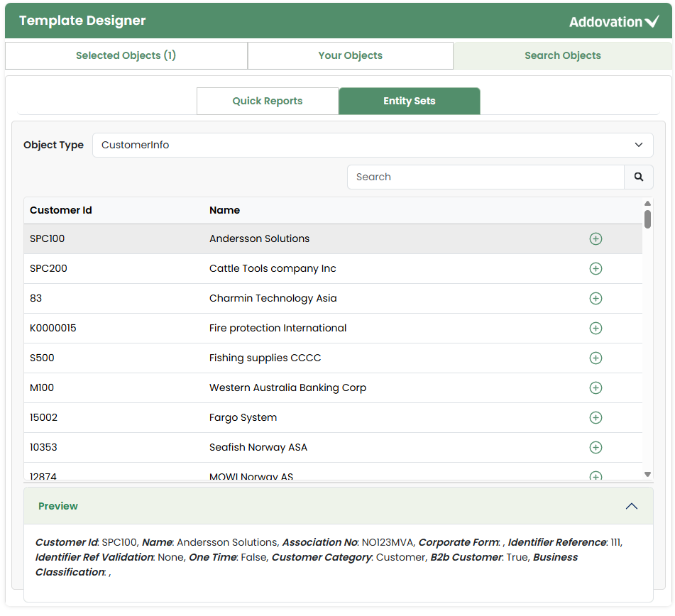The width and height of the screenshot is (675, 616).
Task: Add Seafish Norway ASA with plus icon
Action: [596, 448]
